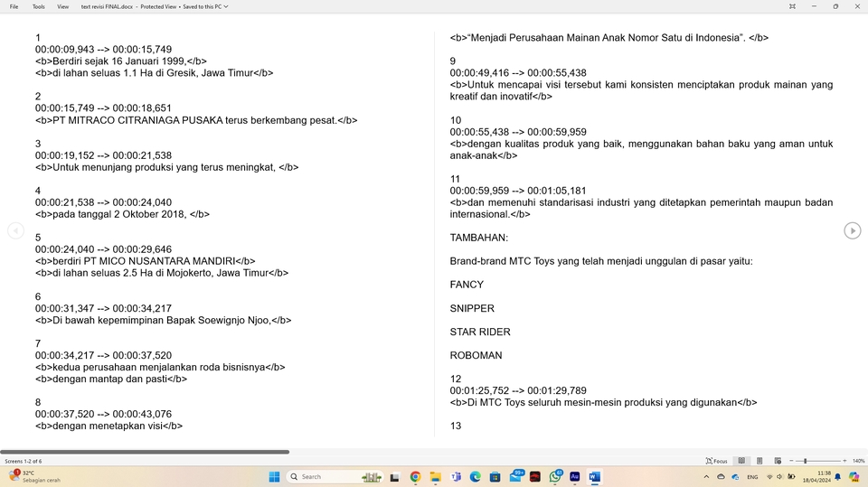Click timestamp '00:01:25,752 --> 00:01:29,789'
The image size is (868, 487).
518,390
